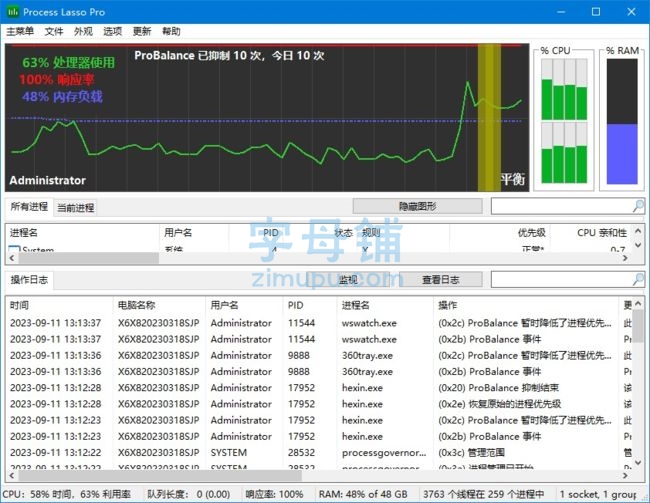The height and width of the screenshot is (503, 650).
Task: Click the process list search magnifier icon
Action: (639, 206)
